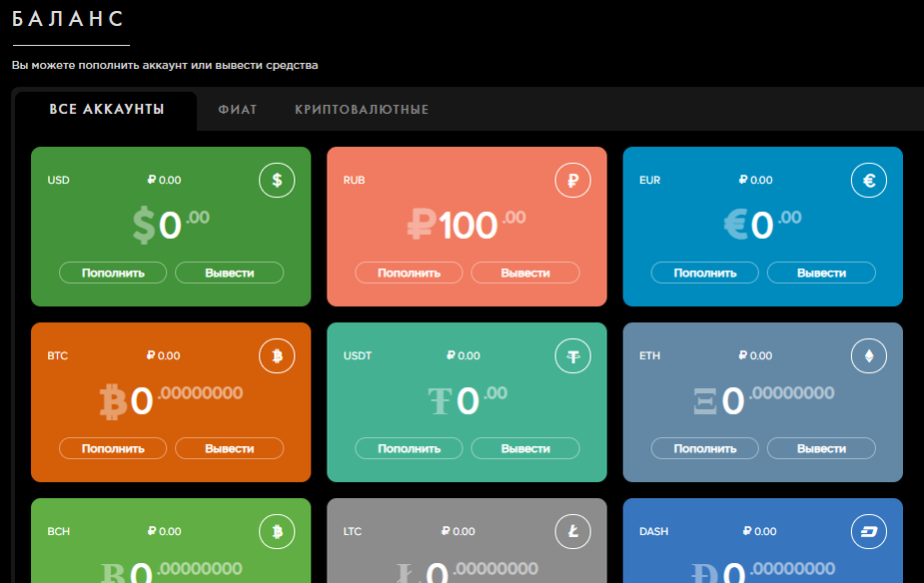
Task: Click the ₽ 0.00 ruble value on BCH card
Action: (x=165, y=531)
